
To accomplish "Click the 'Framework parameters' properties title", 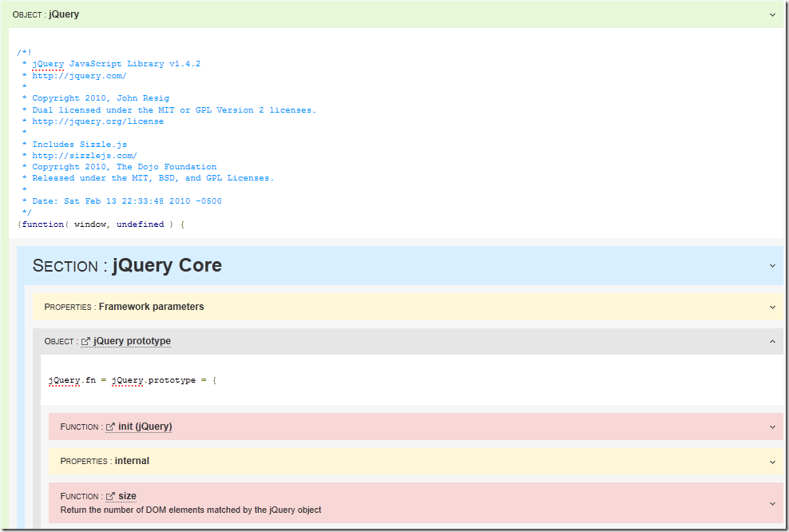I will [x=151, y=307].
